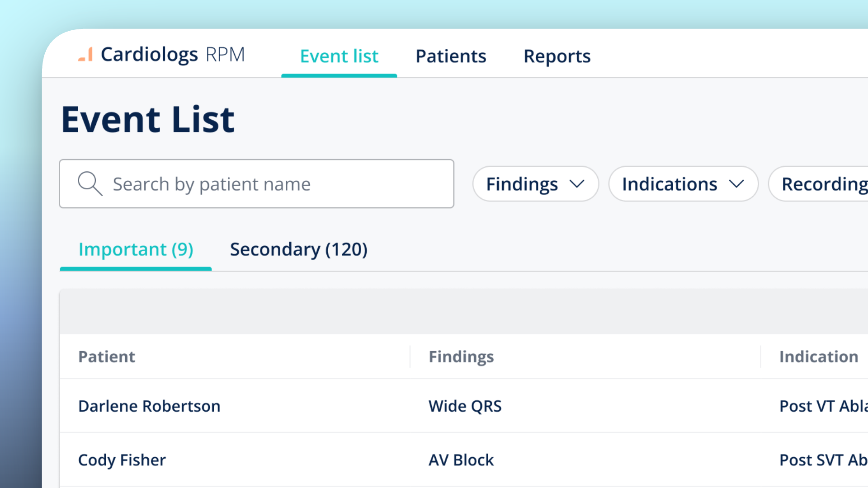Expand the Findings dropdown
Screen dimensions: 868x488
coord(535,184)
